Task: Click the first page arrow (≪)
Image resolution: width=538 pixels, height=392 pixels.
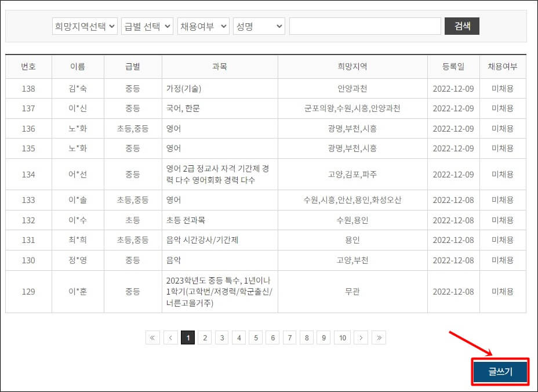Action: [152, 337]
